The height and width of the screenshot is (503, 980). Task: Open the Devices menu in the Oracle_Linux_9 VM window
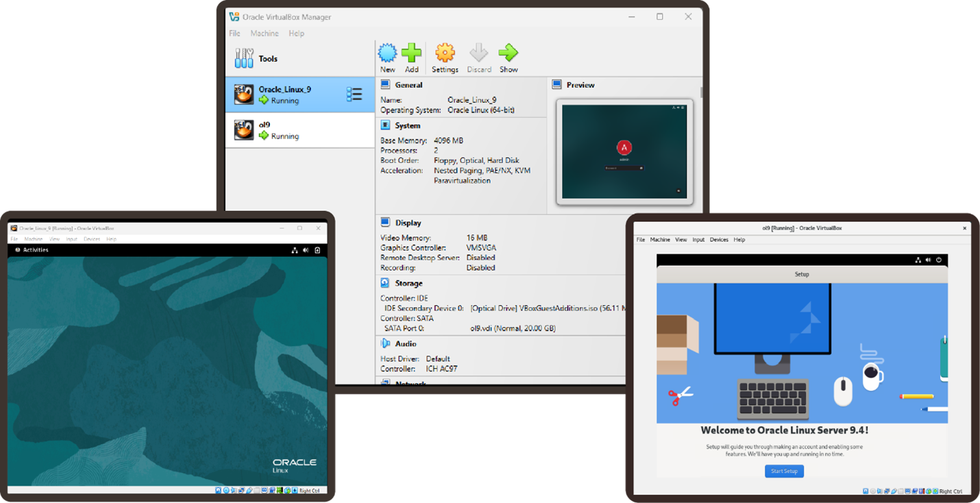92,239
